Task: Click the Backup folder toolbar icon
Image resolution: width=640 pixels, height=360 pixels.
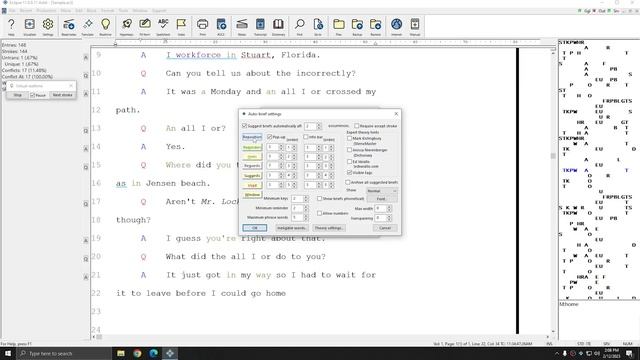Action: pos(357,27)
